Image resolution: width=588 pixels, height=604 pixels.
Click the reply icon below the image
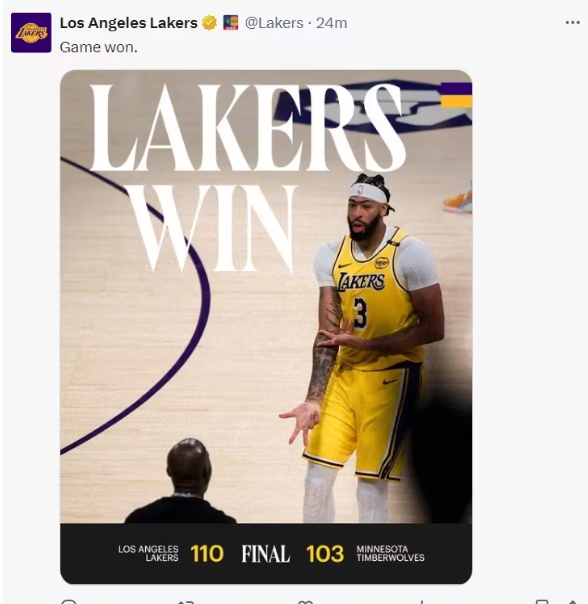(x=69, y=602)
